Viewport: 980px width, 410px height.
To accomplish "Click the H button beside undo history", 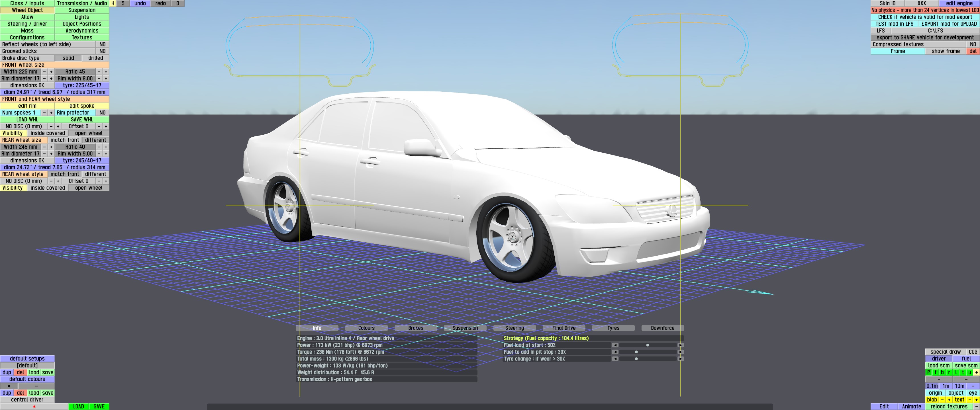I will tap(113, 3).
